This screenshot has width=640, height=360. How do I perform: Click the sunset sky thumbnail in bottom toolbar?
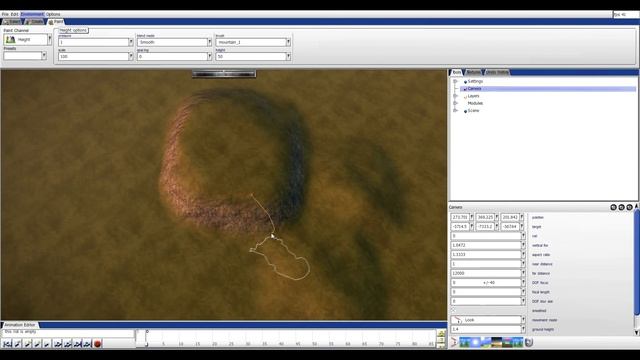(496, 342)
